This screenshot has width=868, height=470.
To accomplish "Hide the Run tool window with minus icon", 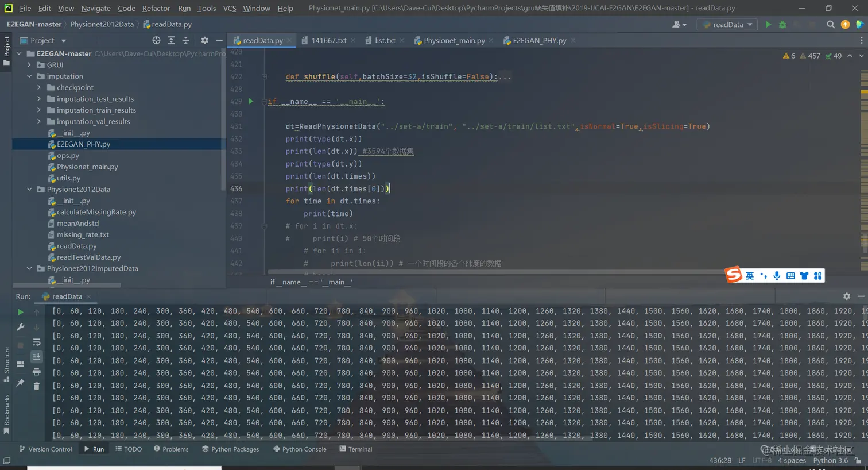I will [x=861, y=296].
